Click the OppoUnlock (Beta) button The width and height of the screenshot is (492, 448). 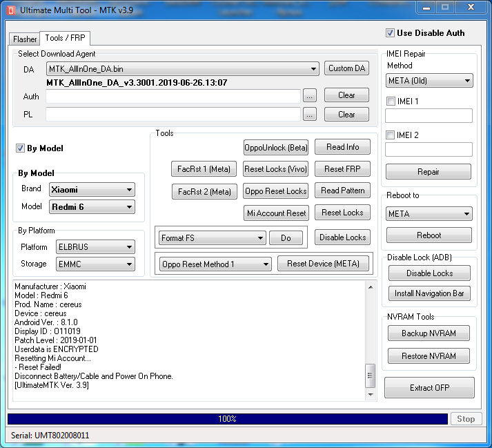276,147
